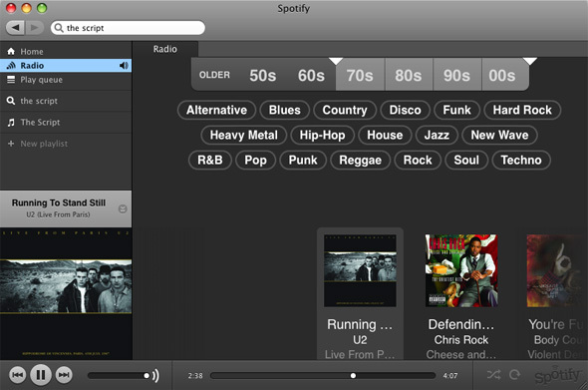Viewport: 588px width, 390px height.
Task: Toggle the 90s decade
Action: (456, 76)
